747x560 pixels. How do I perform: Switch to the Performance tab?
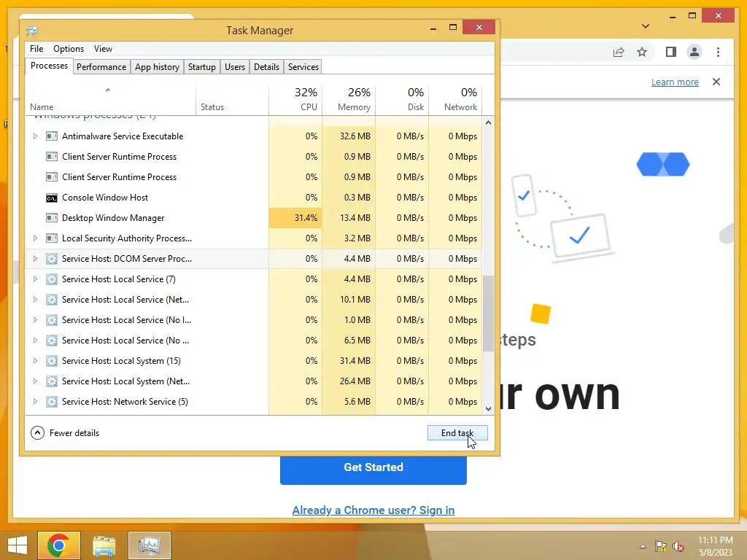(101, 67)
